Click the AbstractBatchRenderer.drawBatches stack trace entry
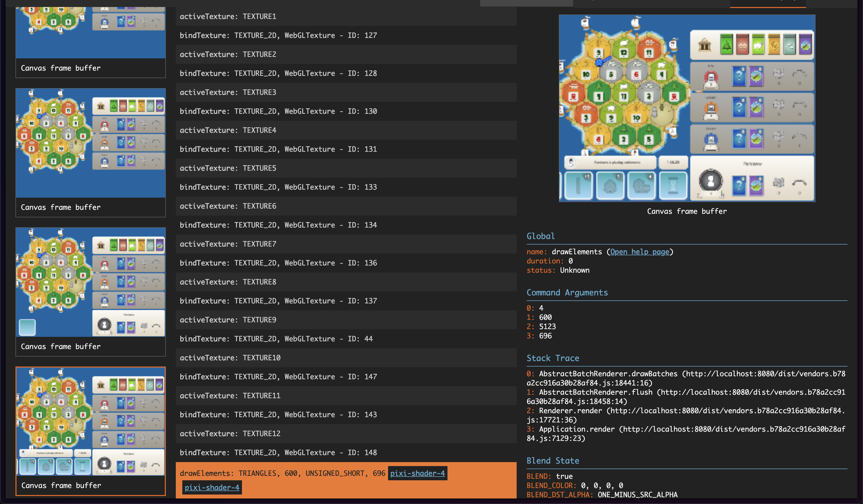 point(686,378)
